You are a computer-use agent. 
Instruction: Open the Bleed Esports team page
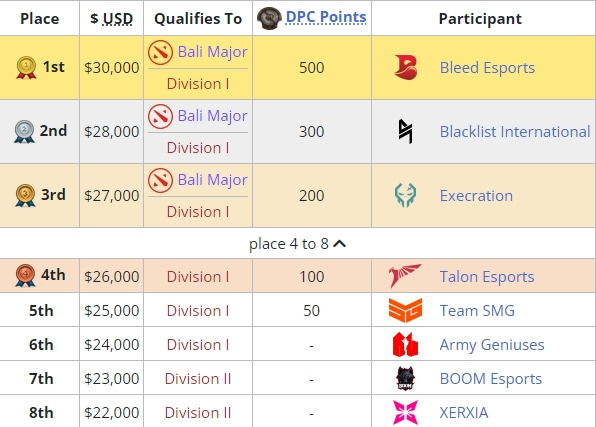tap(487, 68)
